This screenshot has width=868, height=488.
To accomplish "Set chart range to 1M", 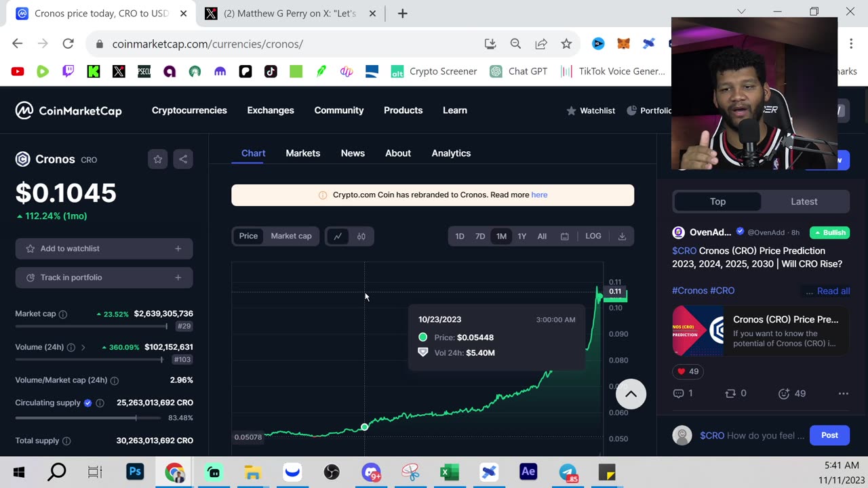I will [x=501, y=236].
